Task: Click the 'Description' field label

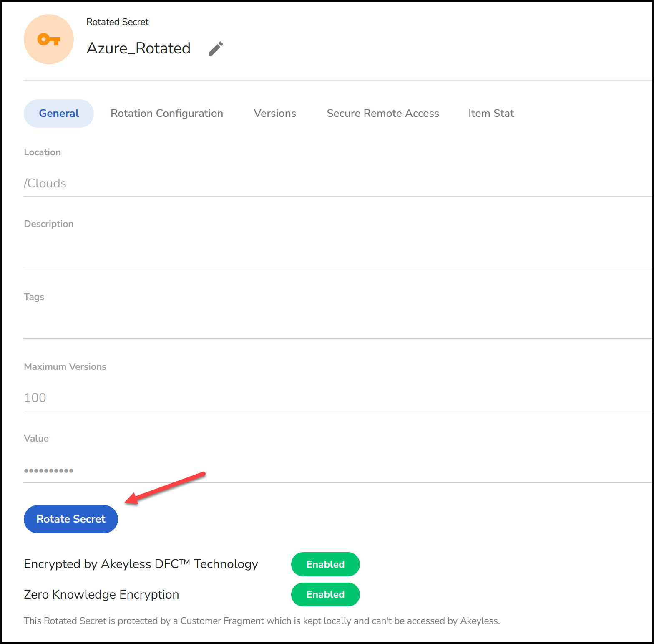Action: pos(49,224)
